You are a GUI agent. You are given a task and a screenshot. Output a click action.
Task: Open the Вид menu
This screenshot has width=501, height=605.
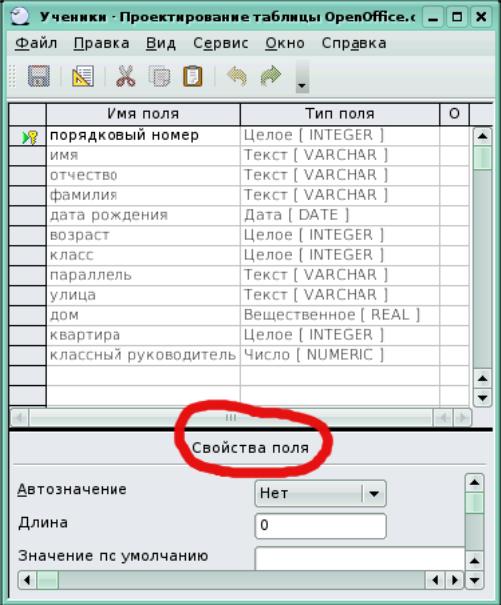pos(161,43)
